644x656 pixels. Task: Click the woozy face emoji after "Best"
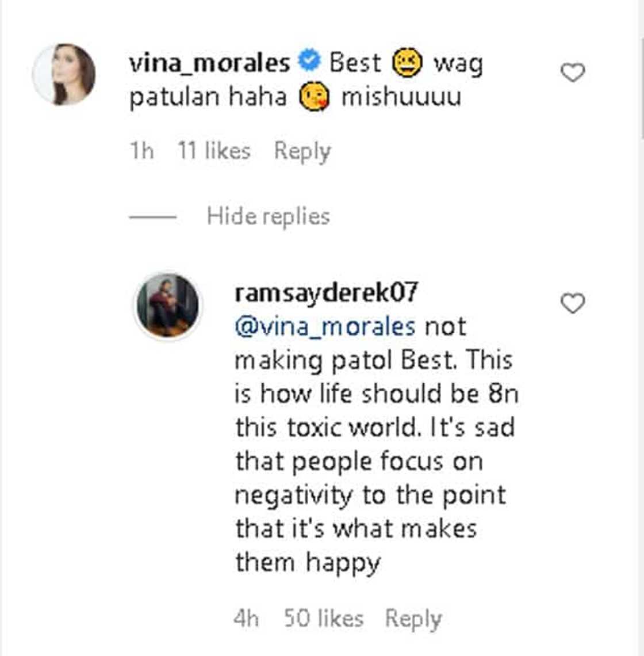point(407,63)
